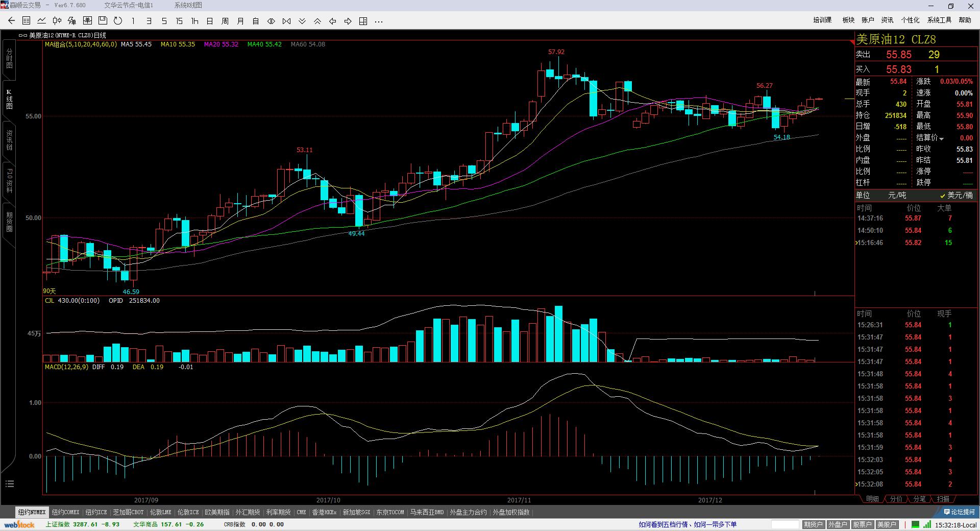Click the 论坛提问 button

[x=959, y=512]
